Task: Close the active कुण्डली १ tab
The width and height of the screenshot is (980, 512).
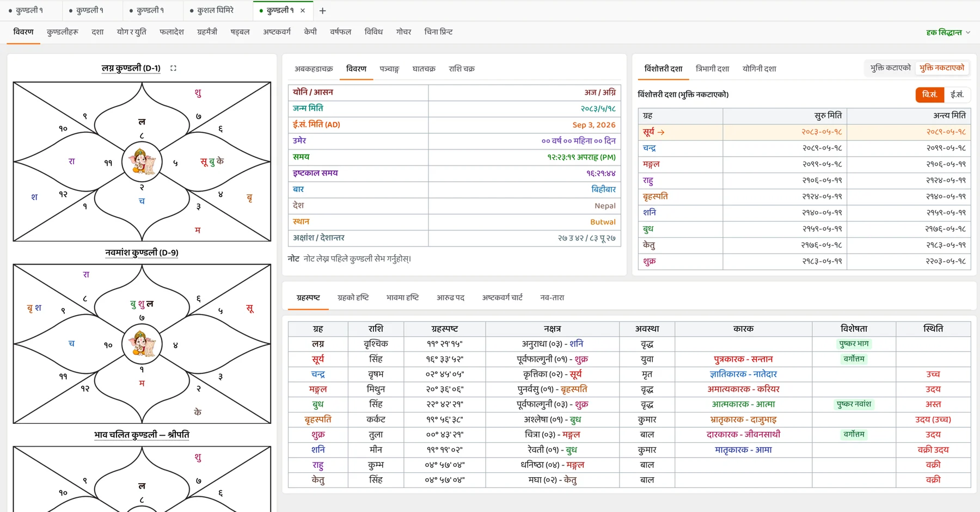Action: 303,10
